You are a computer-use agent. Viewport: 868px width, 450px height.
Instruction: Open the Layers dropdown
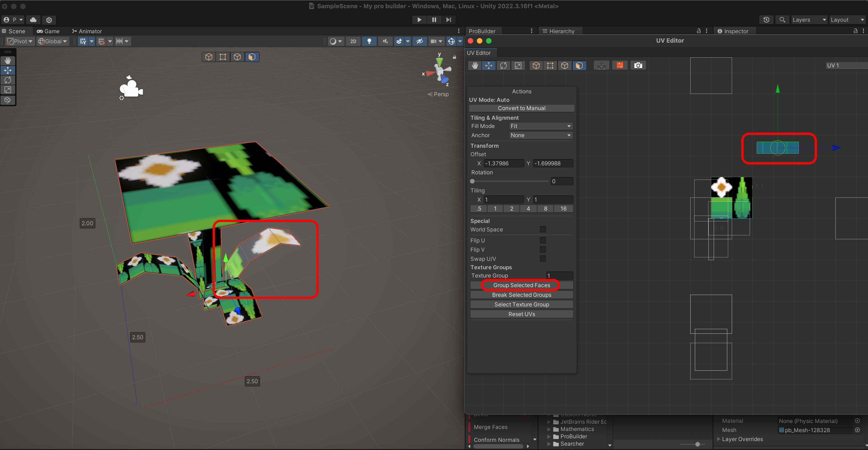tap(809, 19)
